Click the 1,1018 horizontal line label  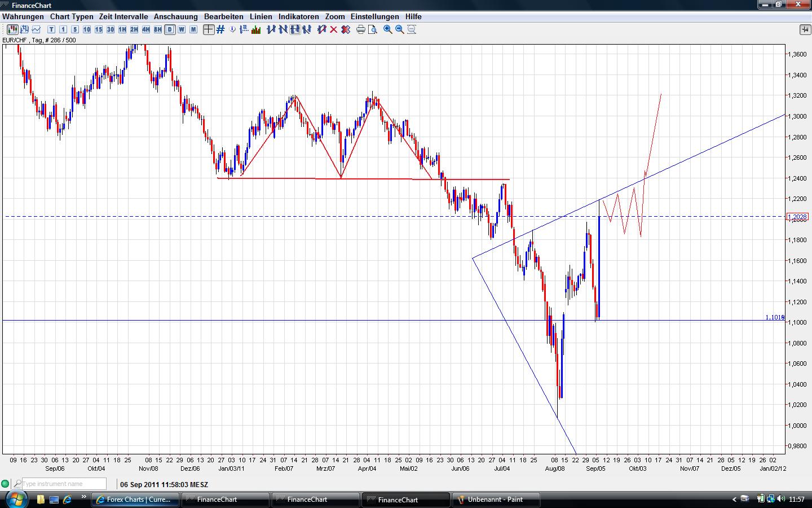(x=775, y=317)
